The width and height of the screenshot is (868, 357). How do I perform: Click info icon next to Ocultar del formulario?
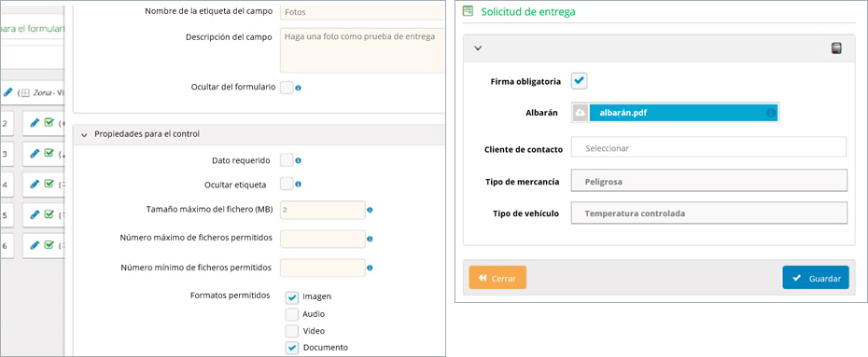[298, 88]
